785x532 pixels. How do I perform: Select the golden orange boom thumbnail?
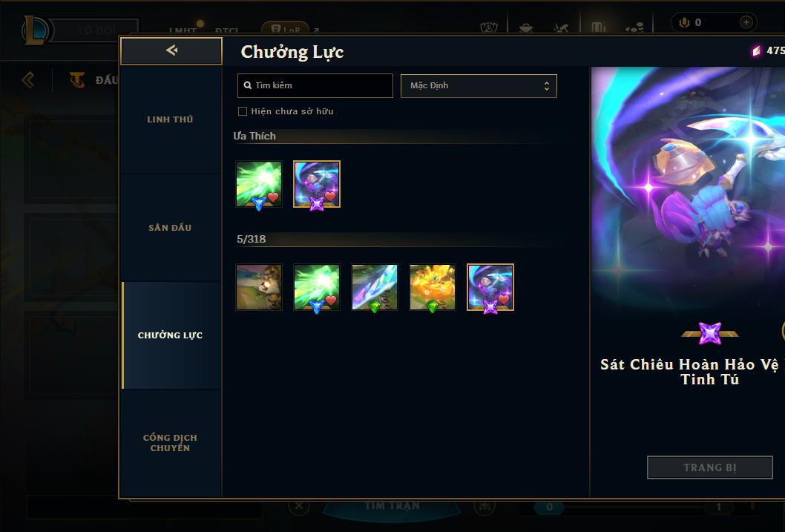tap(433, 287)
